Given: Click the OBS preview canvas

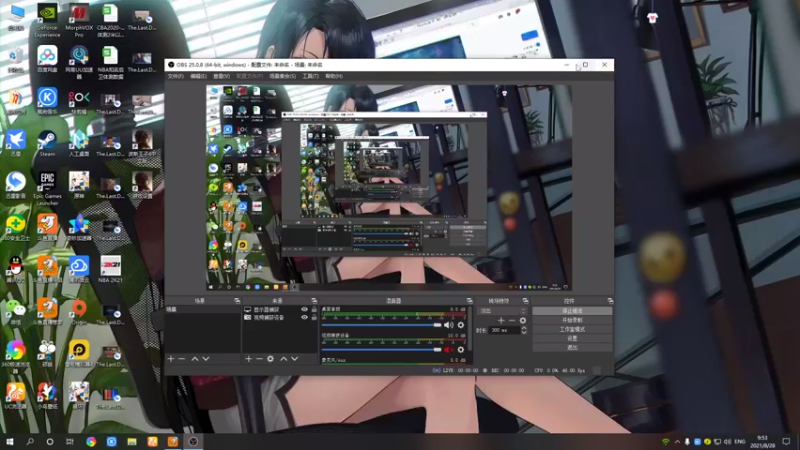Looking at the screenshot, I should pyautogui.click(x=389, y=188).
